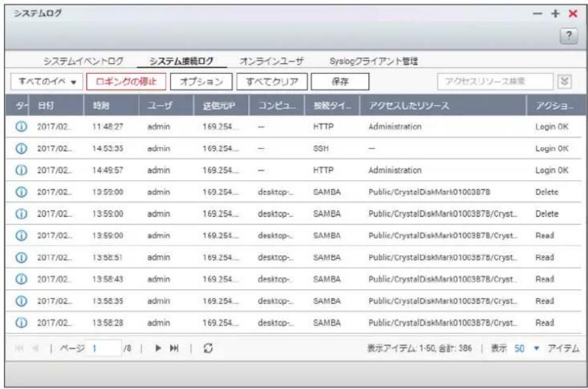This screenshot has width=588, height=389.
Task: Sort by コンピュ... column header
Action: pos(277,105)
